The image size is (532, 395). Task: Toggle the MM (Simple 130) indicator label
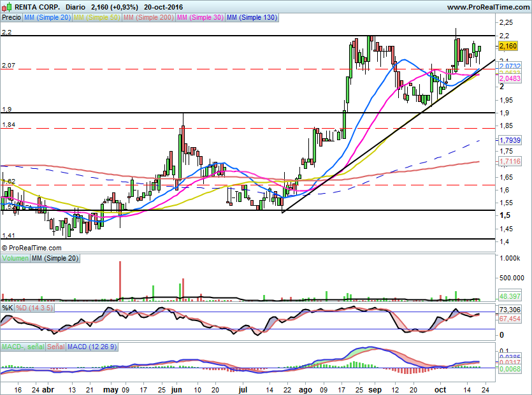[x=252, y=18]
